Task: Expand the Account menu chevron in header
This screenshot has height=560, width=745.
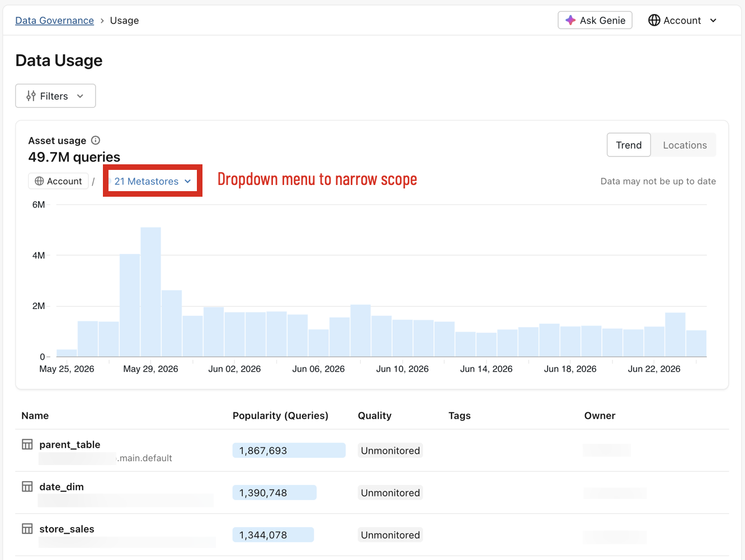Action: pyautogui.click(x=713, y=21)
